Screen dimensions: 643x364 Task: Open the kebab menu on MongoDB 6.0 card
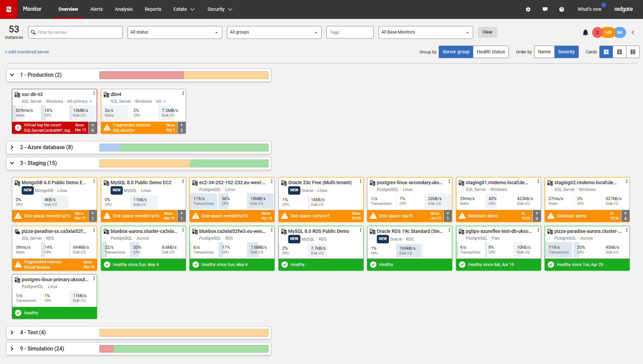point(94,181)
